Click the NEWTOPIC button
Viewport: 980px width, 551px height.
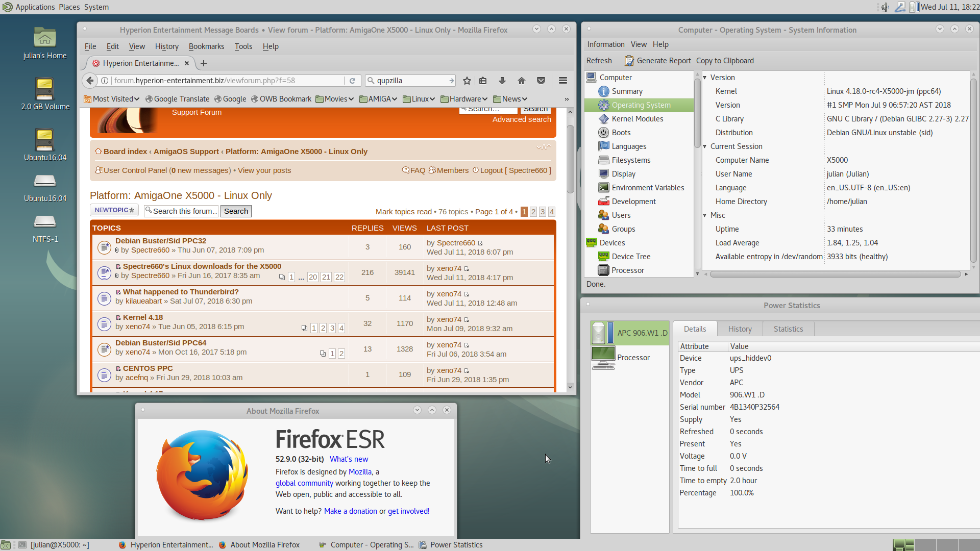pyautogui.click(x=114, y=210)
